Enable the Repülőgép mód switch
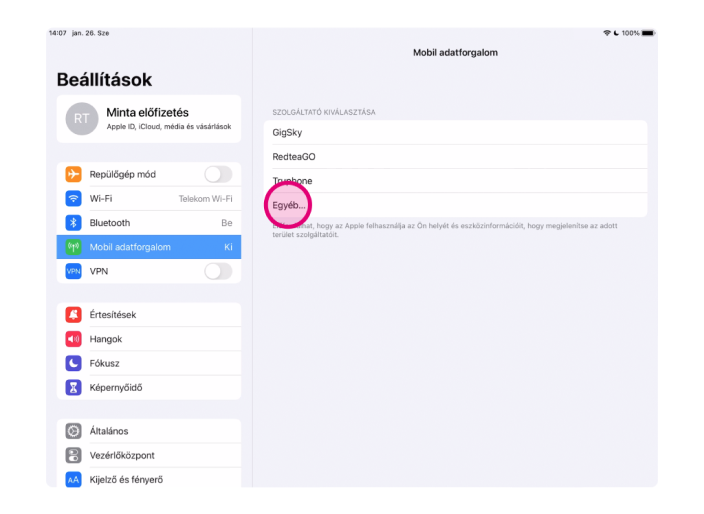The height and width of the screenshot is (514, 704). 217,174
